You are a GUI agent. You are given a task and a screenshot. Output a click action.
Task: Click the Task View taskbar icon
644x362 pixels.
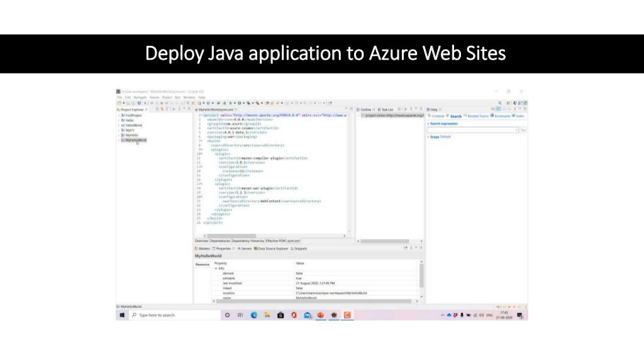240,315
